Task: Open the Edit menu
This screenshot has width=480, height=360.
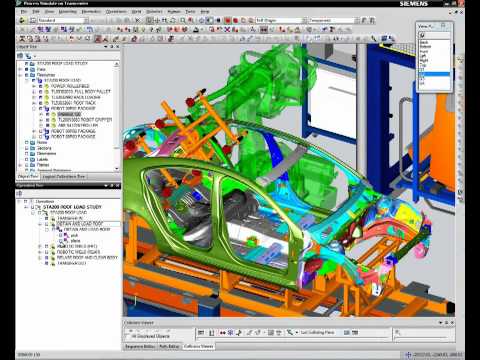Action: point(36,11)
